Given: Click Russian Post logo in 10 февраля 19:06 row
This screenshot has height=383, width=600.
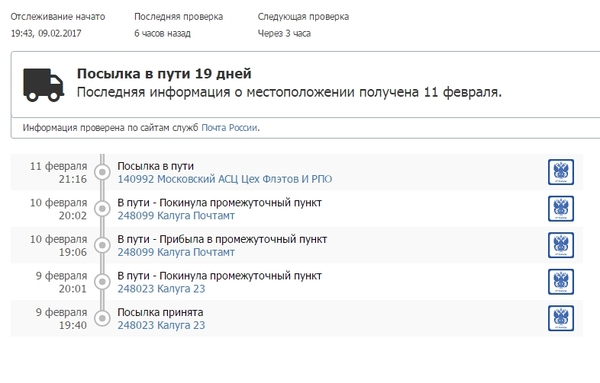Looking at the screenshot, I should (x=561, y=245).
